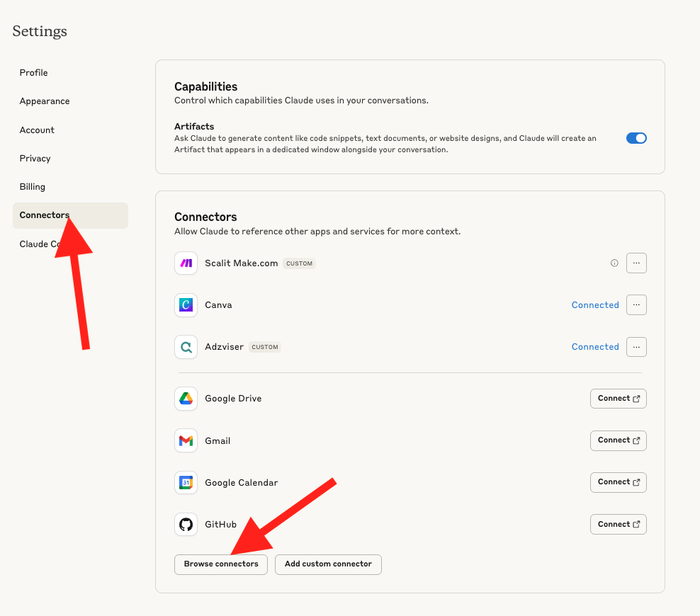Switch to the Privacy settings section
The width and height of the screenshot is (700, 616).
tap(35, 159)
